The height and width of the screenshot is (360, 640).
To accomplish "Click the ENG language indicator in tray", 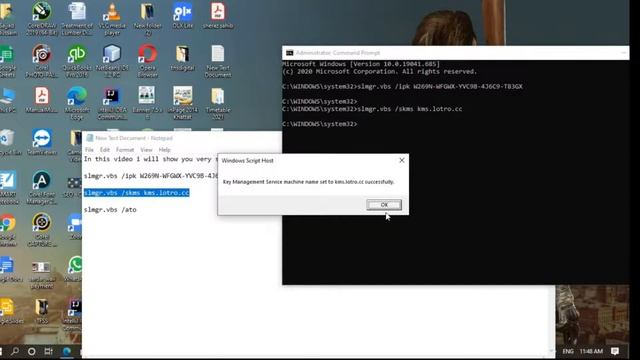I will pos(568,351).
